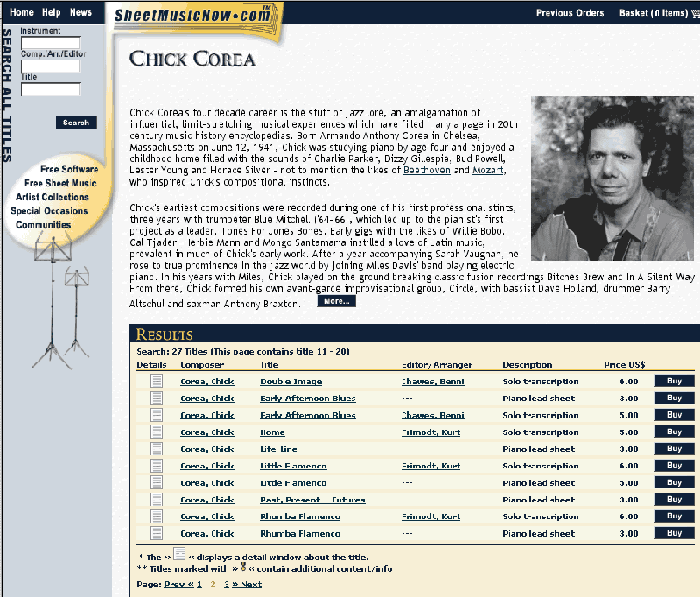The image size is (700, 597).
Task: Open the Help menu item
Action: 52,12
